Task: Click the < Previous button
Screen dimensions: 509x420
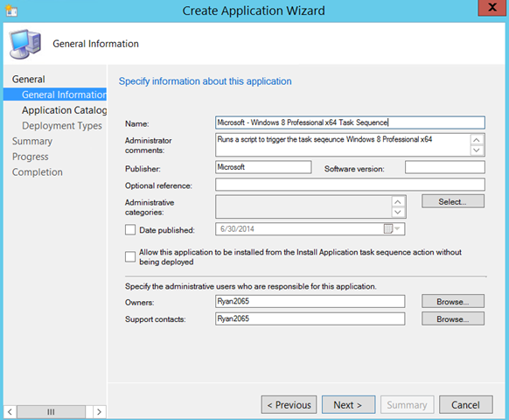Action: 289,405
